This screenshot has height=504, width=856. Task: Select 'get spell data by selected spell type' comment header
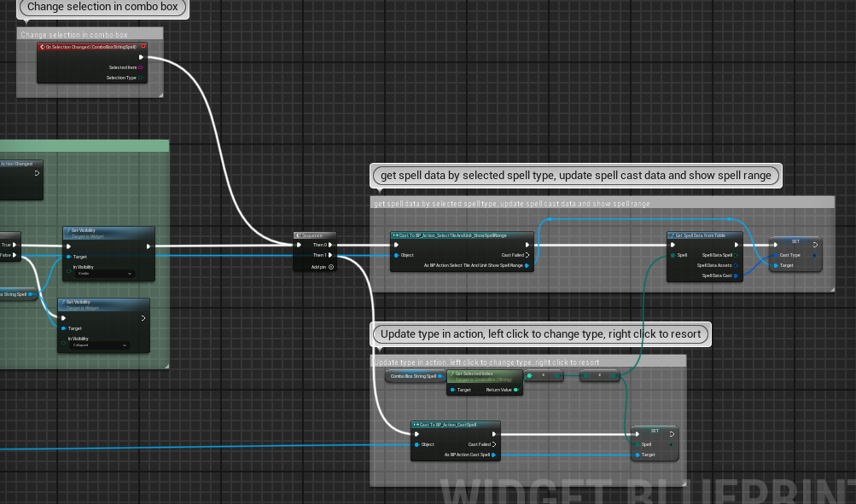pyautogui.click(x=603, y=204)
